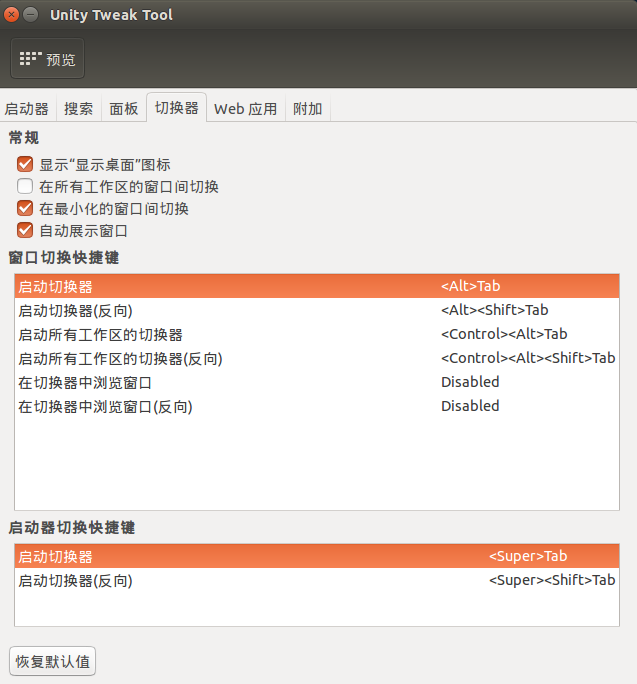Close the Unity Tweak Tool window
The image size is (637, 684).
(11, 15)
